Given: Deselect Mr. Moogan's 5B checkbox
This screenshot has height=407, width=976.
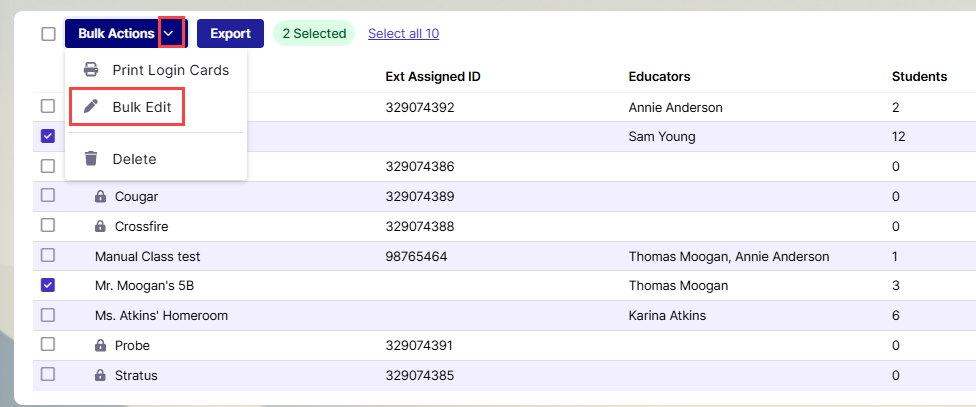Looking at the screenshot, I should point(48,285).
